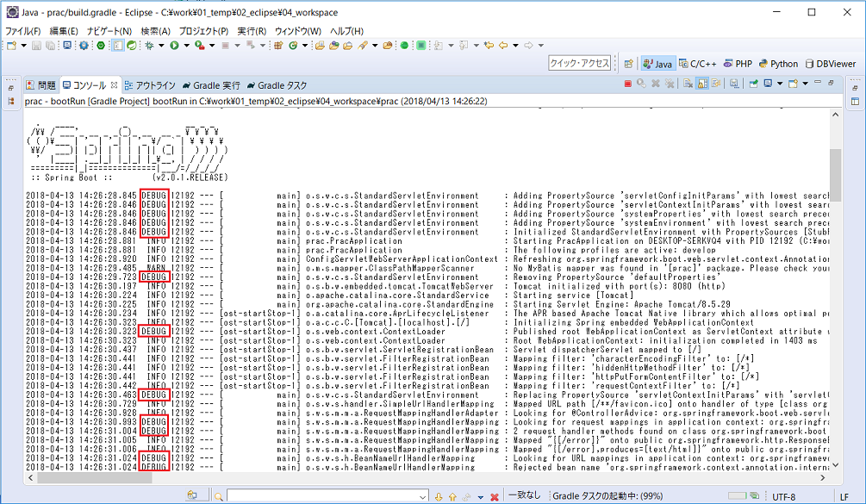This screenshot has width=866, height=504.
Task: Click the Remove All Terminated Launches icon
Action: click(x=670, y=84)
